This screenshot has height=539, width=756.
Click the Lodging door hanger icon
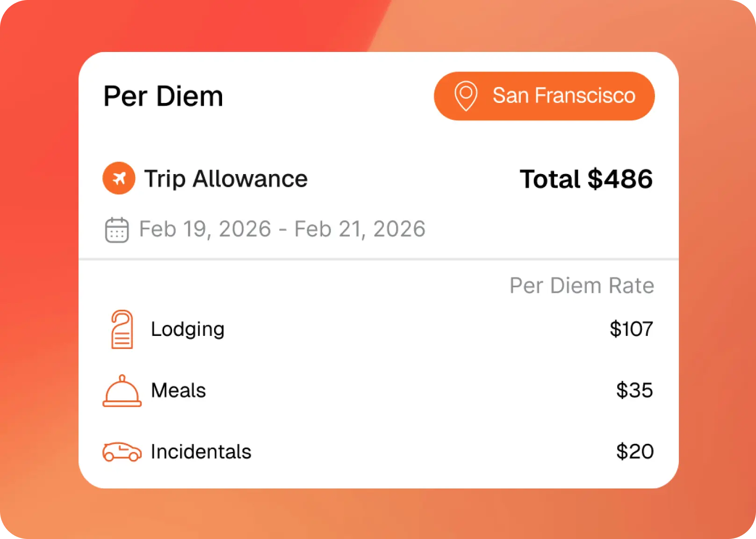tap(122, 329)
